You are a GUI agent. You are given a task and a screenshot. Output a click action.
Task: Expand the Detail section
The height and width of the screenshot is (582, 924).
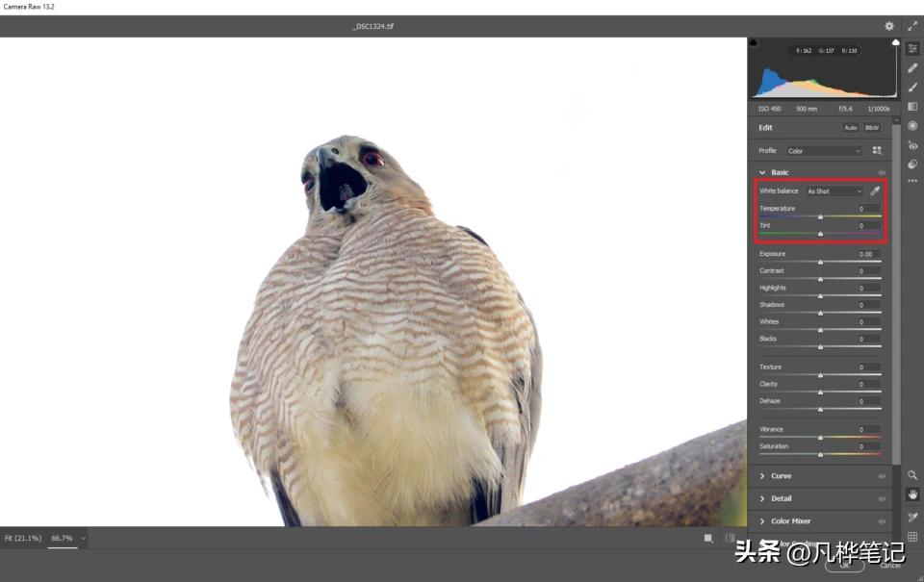[762, 499]
